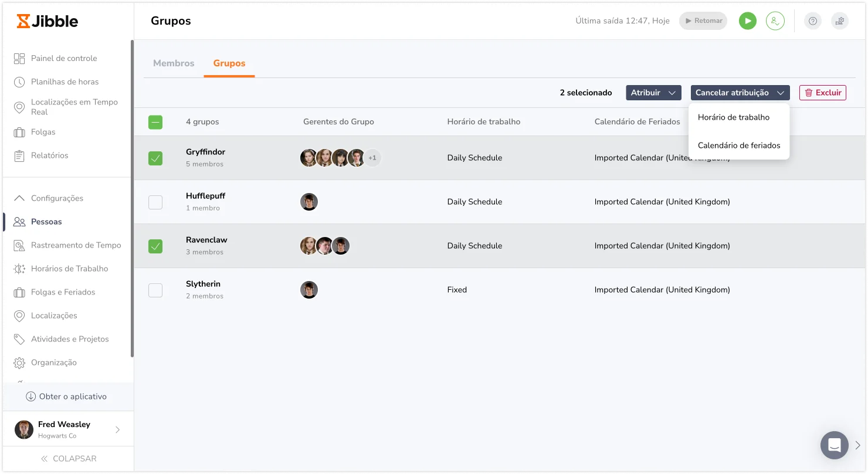The image size is (868, 474).
Task: Open Folgas suitcase icon
Action: click(x=19, y=132)
